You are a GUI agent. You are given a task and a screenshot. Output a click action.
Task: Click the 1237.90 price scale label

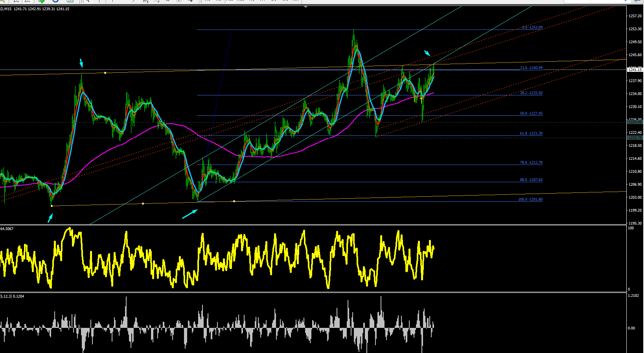coord(635,81)
